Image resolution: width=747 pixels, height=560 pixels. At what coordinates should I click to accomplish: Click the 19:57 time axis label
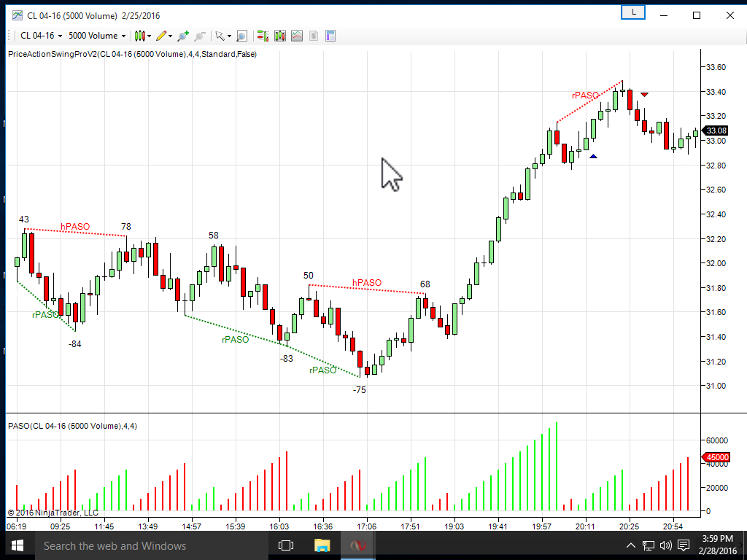[542, 526]
